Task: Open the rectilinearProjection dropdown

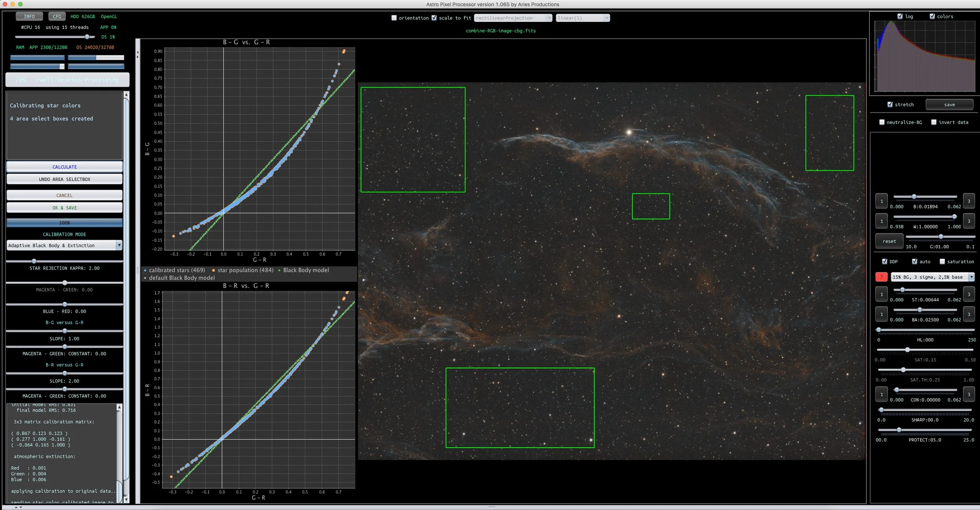Action: (513, 18)
